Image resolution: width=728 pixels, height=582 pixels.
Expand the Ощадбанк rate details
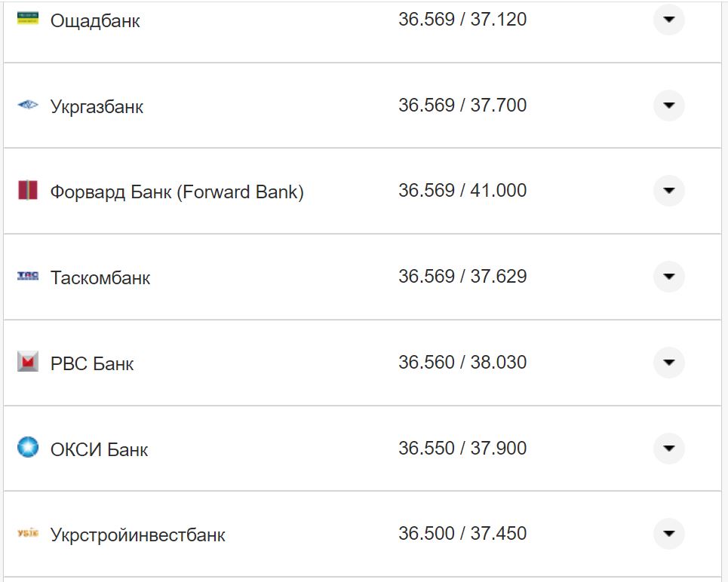tap(668, 20)
